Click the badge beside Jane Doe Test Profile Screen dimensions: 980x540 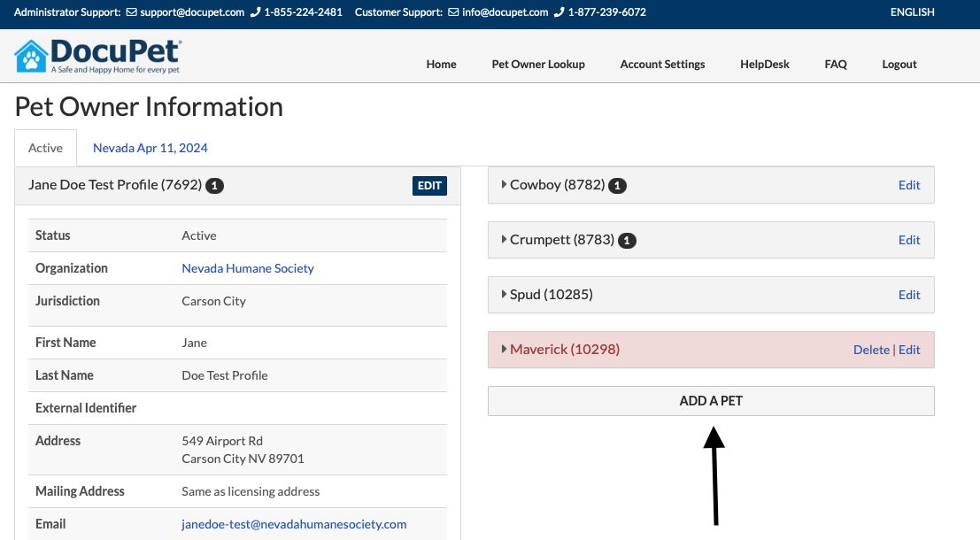[215, 186]
